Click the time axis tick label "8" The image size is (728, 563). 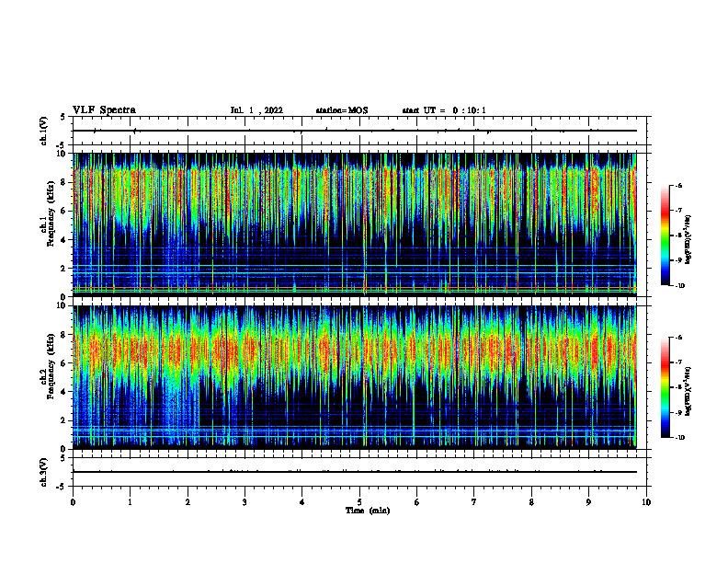click(531, 502)
